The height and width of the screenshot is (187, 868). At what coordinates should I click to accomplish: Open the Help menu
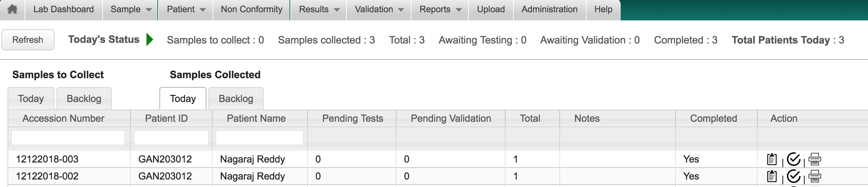(x=603, y=10)
